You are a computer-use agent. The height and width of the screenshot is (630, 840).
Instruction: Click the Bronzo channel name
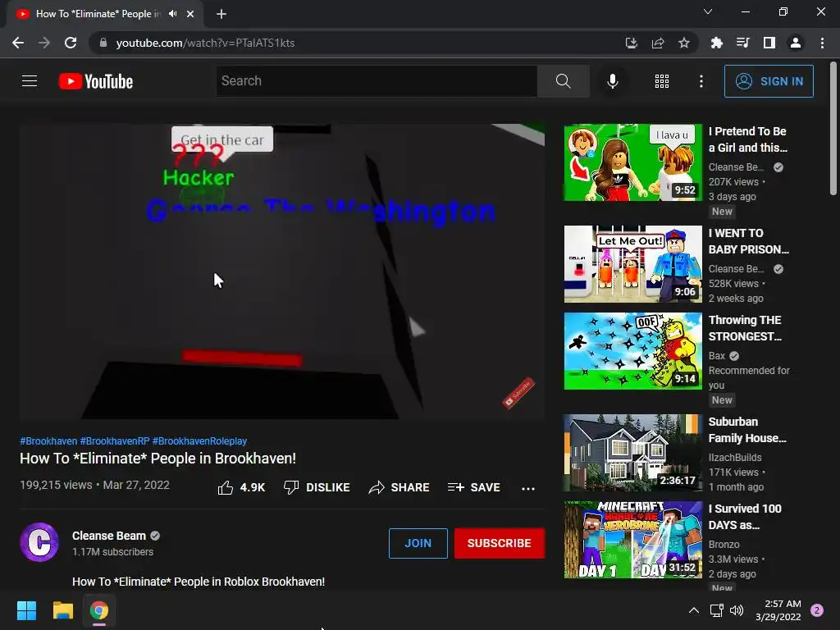pyautogui.click(x=724, y=545)
